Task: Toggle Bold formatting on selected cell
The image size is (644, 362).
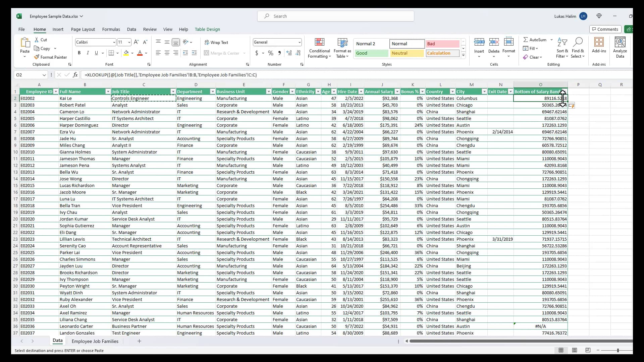Action: tap(79, 53)
